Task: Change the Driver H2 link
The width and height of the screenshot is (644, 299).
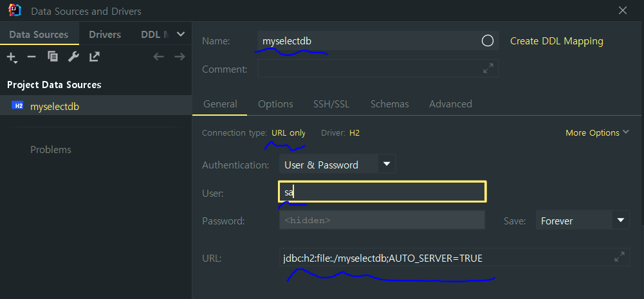Action: point(354,132)
